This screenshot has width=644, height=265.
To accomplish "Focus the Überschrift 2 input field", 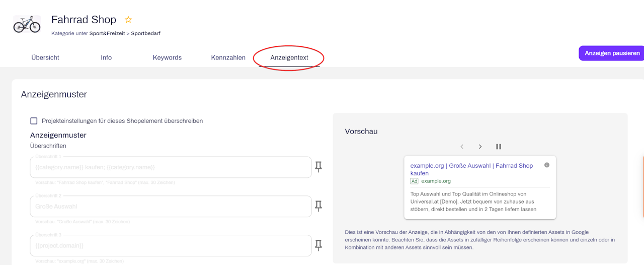I will point(171,207).
